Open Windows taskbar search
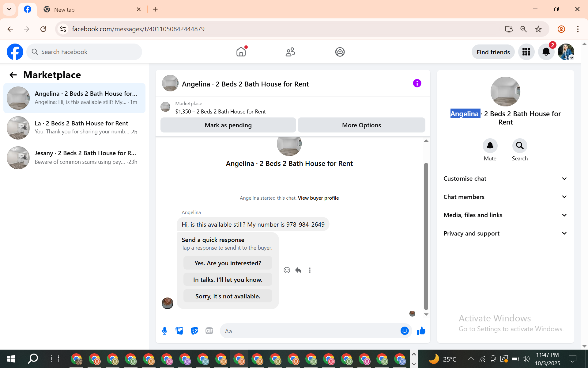The width and height of the screenshot is (588, 368). coord(33,359)
